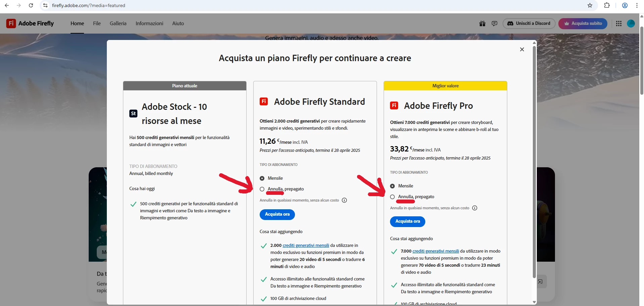The height and width of the screenshot is (306, 644).
Task: Click the Firefly Standard Fi icon
Action: coord(264,101)
